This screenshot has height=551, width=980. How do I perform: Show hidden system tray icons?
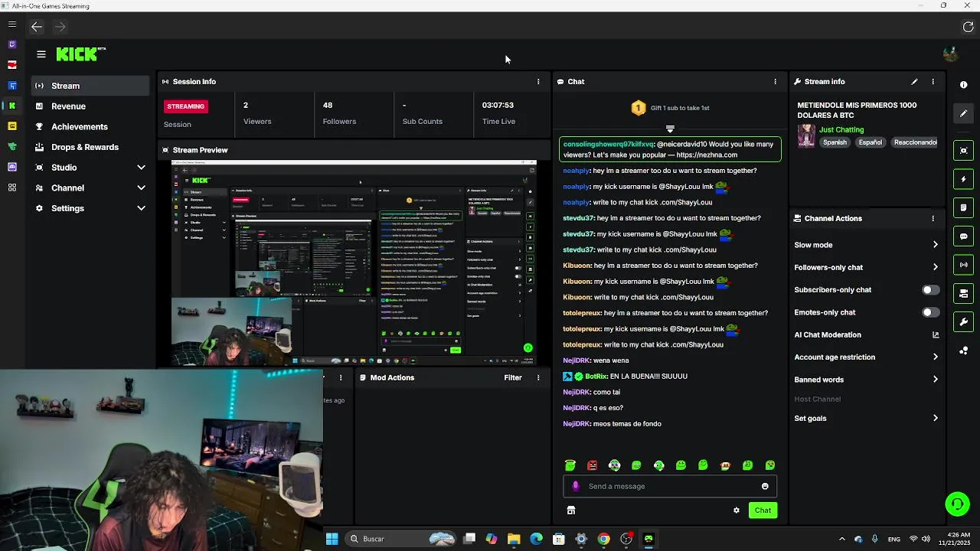[x=842, y=539]
